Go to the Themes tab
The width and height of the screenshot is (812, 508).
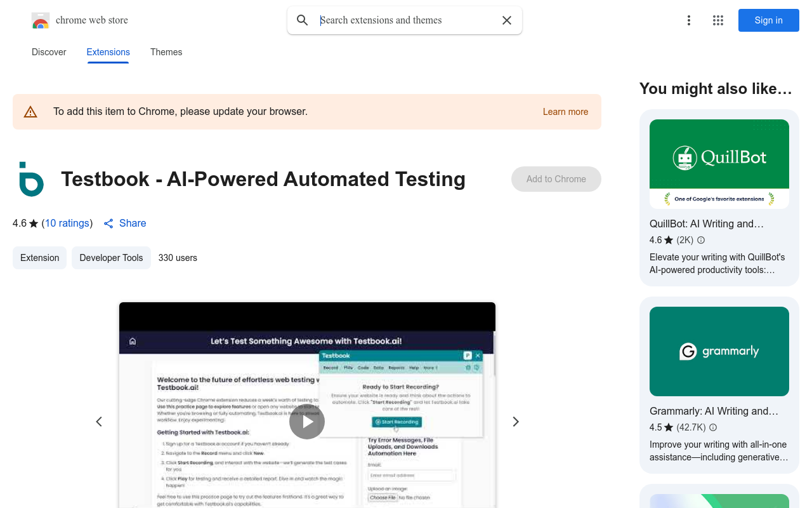tap(166, 52)
